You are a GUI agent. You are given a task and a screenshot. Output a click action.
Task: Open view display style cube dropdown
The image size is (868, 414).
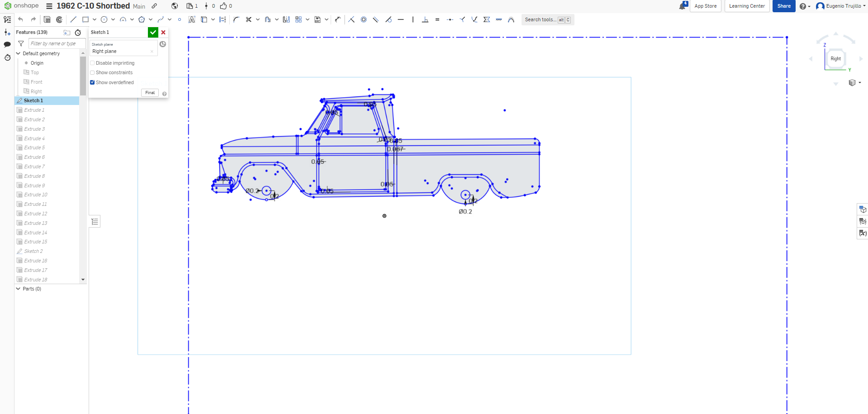854,83
